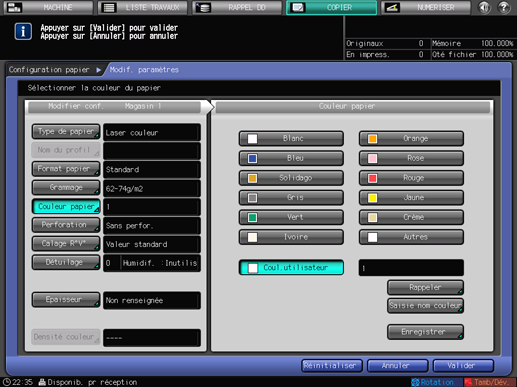Viewport: 517px width, 387px height.
Task: Click the greyed Nom du profil button
Action: point(66,150)
